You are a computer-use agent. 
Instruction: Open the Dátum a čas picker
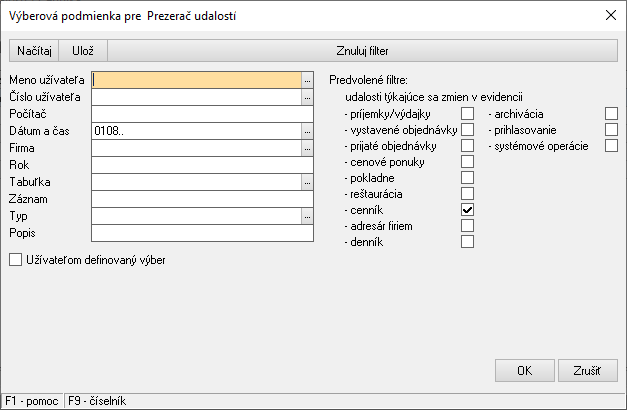(x=307, y=131)
